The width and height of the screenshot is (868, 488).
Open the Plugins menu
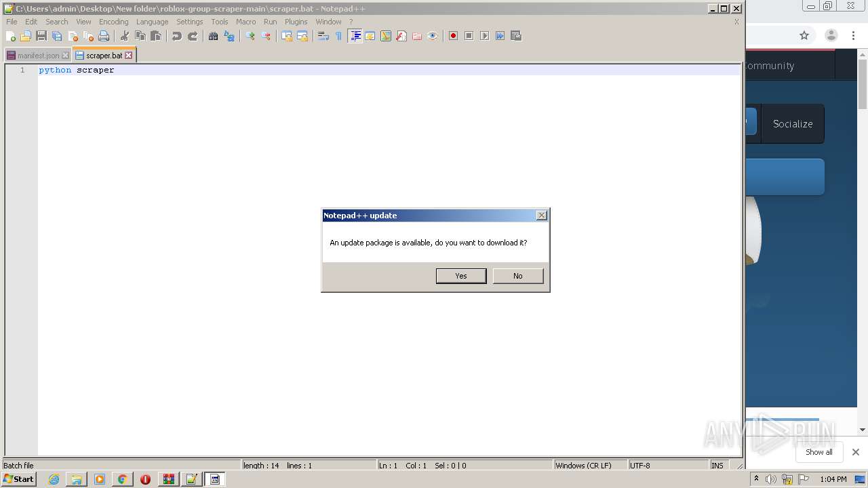[296, 22]
